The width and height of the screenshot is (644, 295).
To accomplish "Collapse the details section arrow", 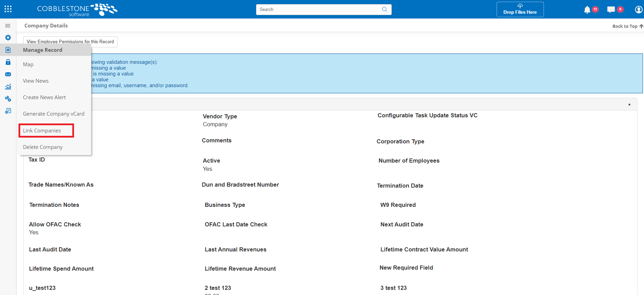I will 629,104.
